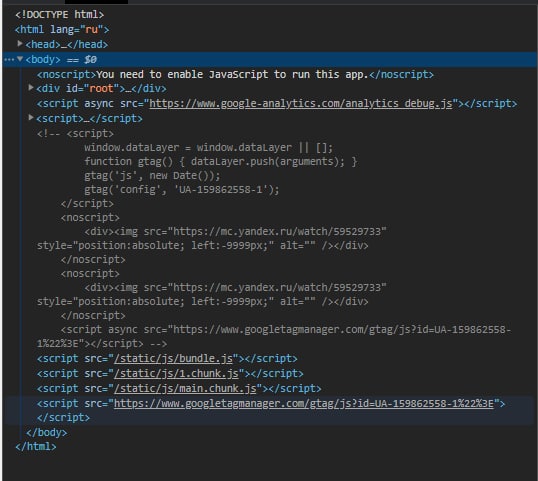Image resolution: width=538 pixels, height=481 pixels.
Task: Expand the collapsed head element
Action: pos(20,44)
